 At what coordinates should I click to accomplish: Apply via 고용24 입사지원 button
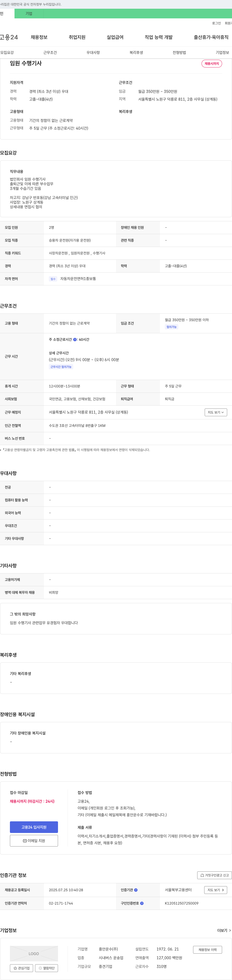(34, 827)
